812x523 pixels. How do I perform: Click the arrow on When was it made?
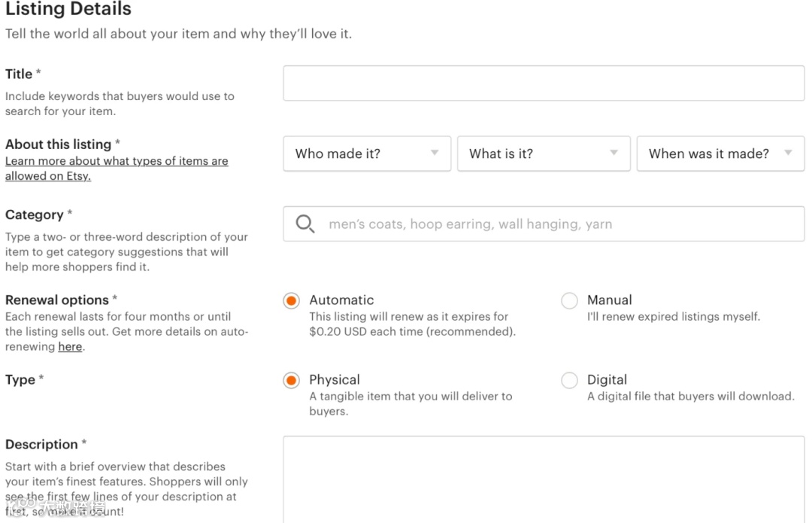788,153
